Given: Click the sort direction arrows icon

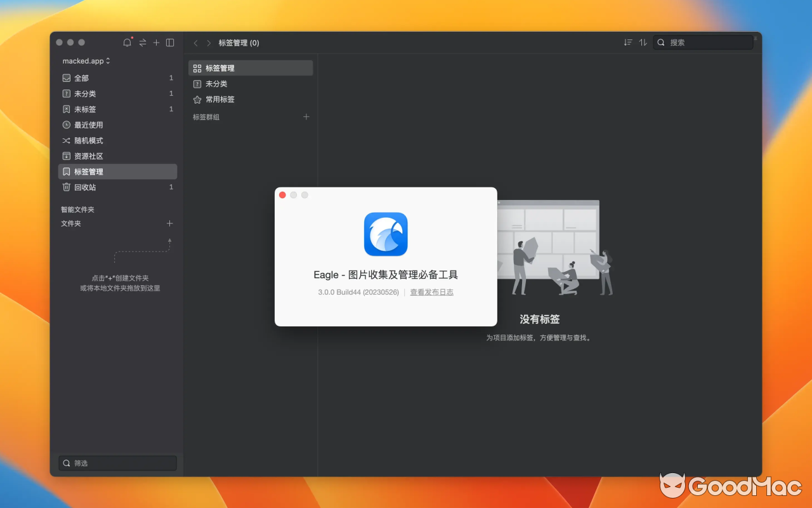Looking at the screenshot, I should (x=643, y=42).
